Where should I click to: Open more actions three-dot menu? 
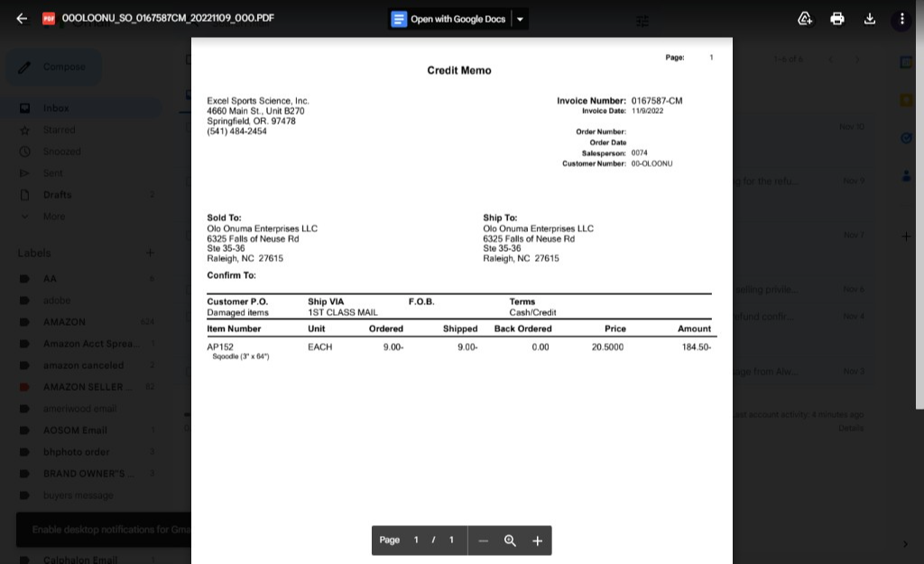pos(901,19)
